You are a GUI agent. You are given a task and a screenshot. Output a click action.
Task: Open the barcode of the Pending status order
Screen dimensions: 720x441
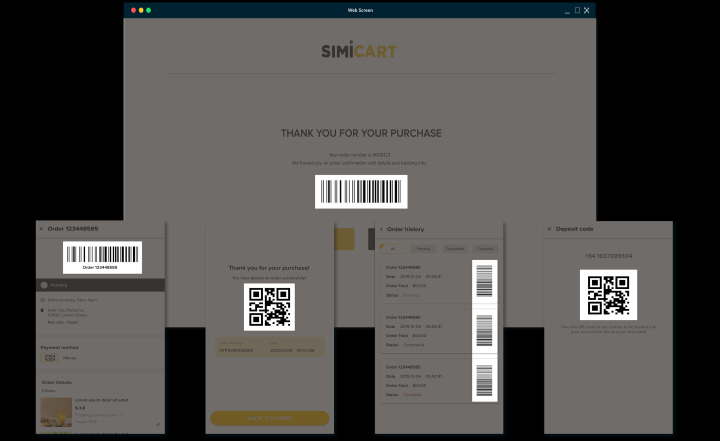(x=484, y=282)
